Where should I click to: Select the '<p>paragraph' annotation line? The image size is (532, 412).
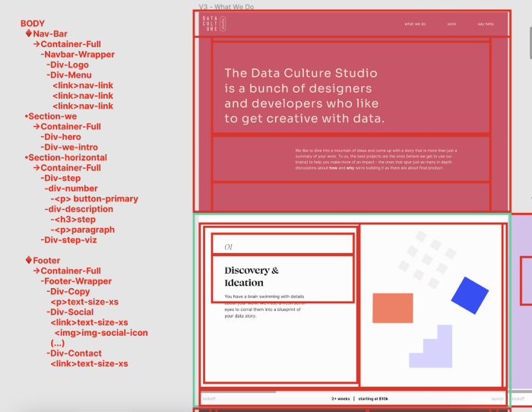pyautogui.click(x=82, y=230)
